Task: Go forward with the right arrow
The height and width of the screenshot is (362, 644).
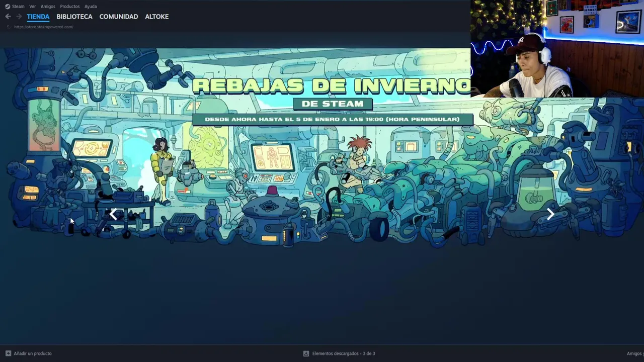Action: (x=19, y=17)
